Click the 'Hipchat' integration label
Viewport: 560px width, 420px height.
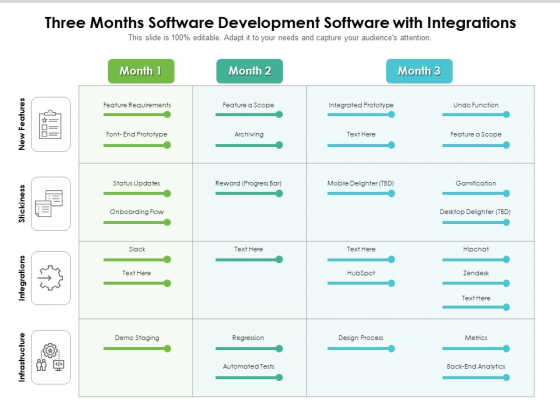476,249
